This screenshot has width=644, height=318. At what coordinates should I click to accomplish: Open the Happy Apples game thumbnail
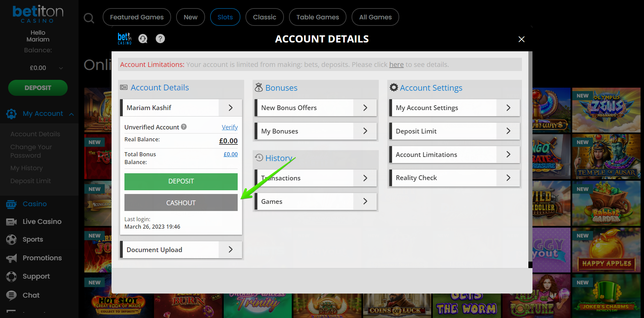click(x=606, y=250)
